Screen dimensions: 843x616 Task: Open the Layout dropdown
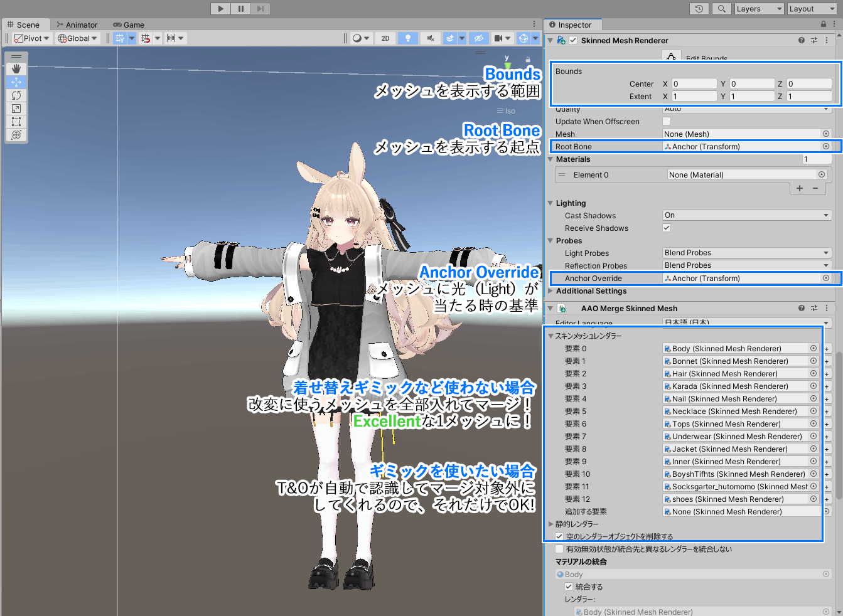tap(812, 9)
